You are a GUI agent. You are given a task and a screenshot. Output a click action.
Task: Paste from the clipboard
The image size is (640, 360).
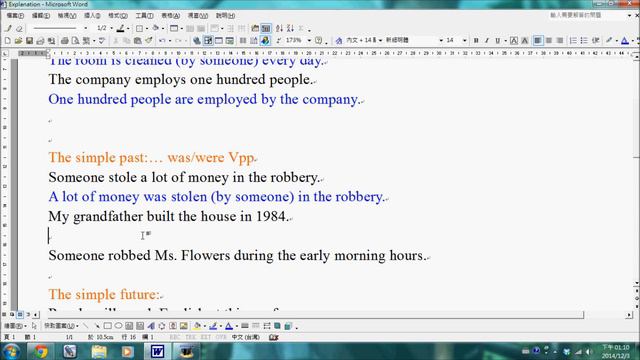(x=138, y=40)
